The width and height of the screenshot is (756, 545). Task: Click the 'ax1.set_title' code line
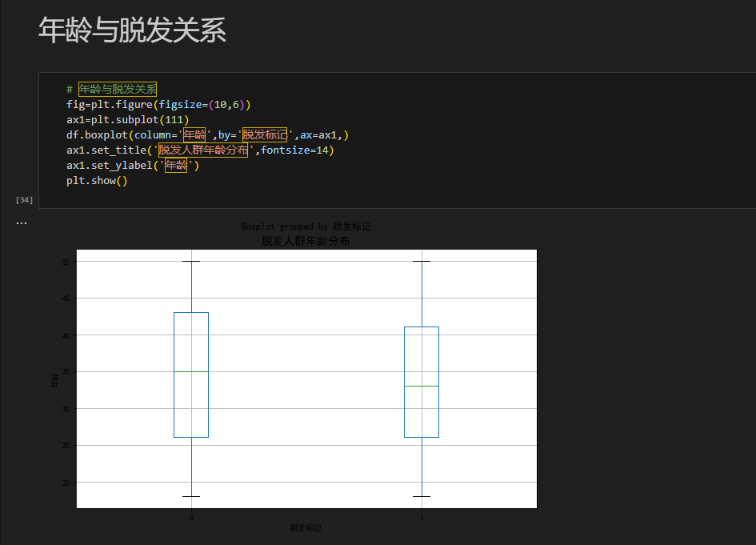click(x=200, y=150)
